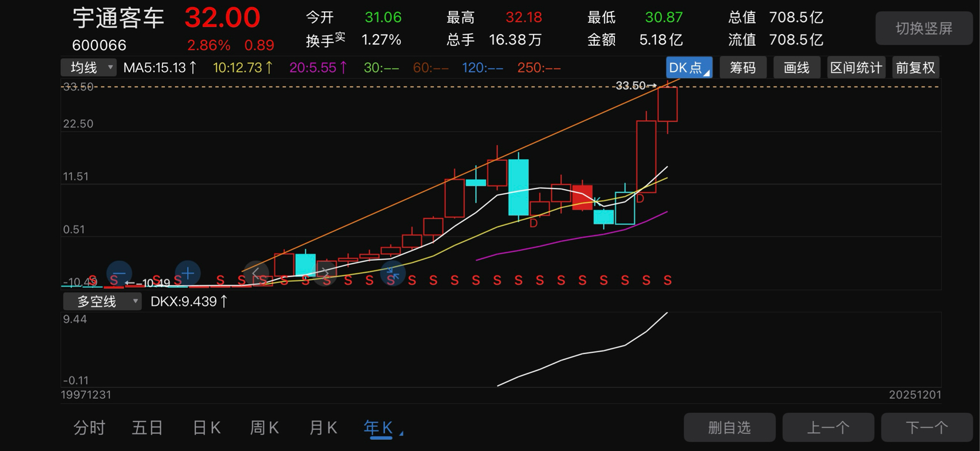Zoom out the chart with minus icon
980x451 pixels.
pos(119,274)
